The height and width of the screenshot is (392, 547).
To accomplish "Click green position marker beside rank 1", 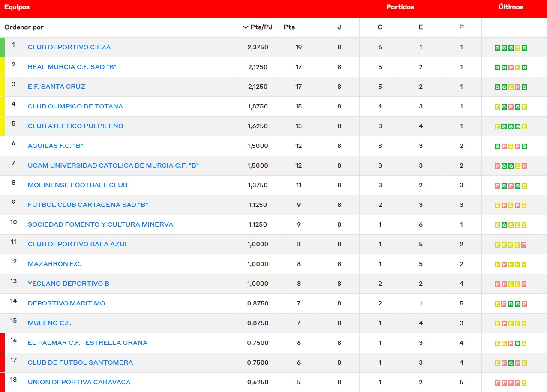I will point(2,47).
